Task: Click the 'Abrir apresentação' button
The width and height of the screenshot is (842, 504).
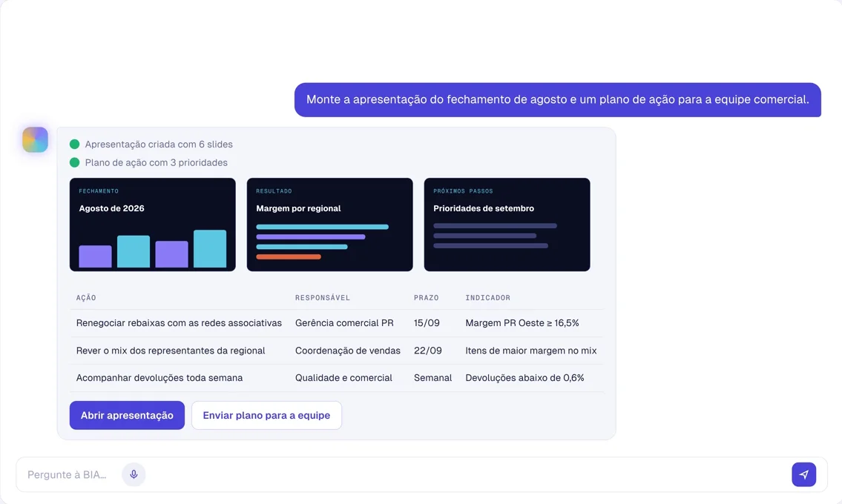Action: [128, 415]
